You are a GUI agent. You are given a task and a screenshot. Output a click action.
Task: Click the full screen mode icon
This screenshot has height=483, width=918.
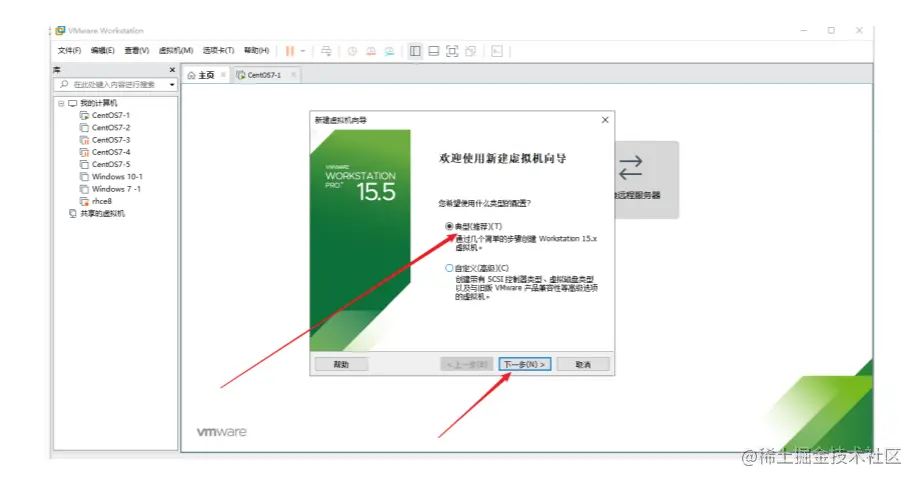tap(452, 51)
